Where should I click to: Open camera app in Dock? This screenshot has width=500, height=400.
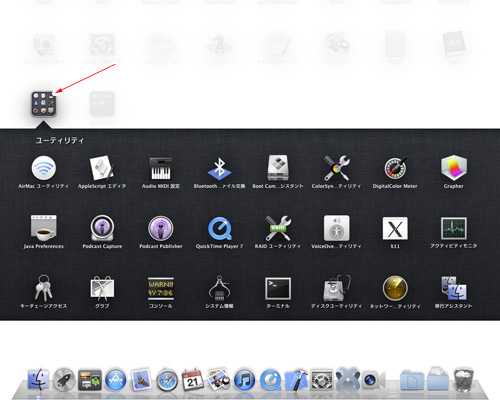373,380
